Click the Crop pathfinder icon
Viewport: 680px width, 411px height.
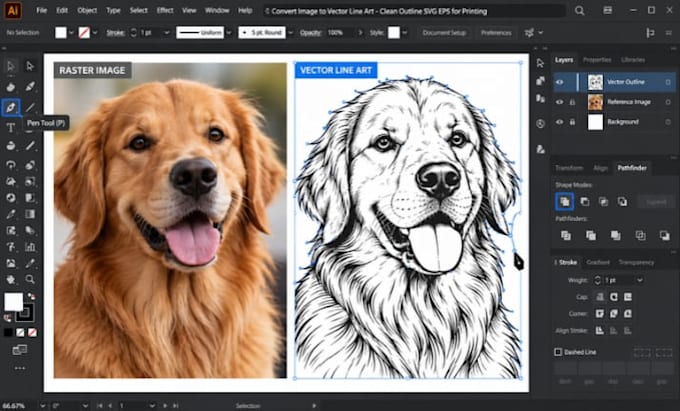coord(640,235)
